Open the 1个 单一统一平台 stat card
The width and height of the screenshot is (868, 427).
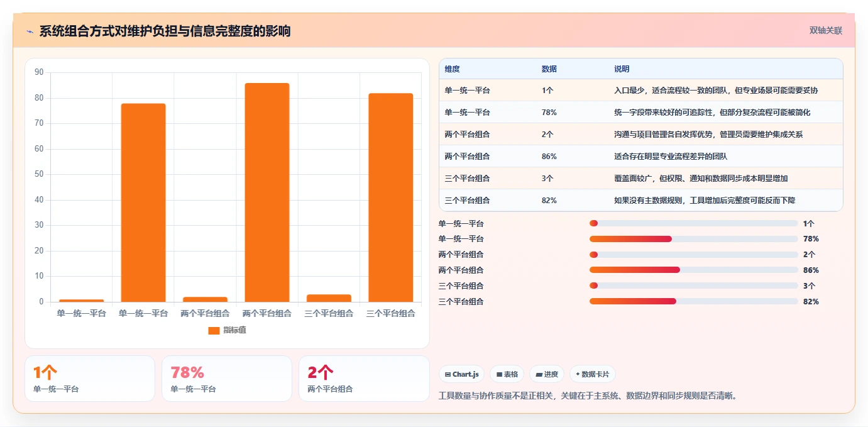(90, 379)
